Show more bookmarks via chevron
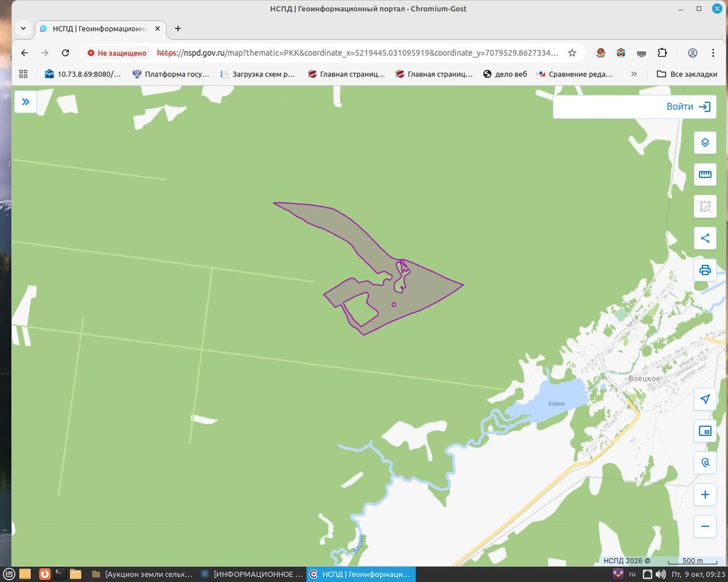 click(x=634, y=74)
